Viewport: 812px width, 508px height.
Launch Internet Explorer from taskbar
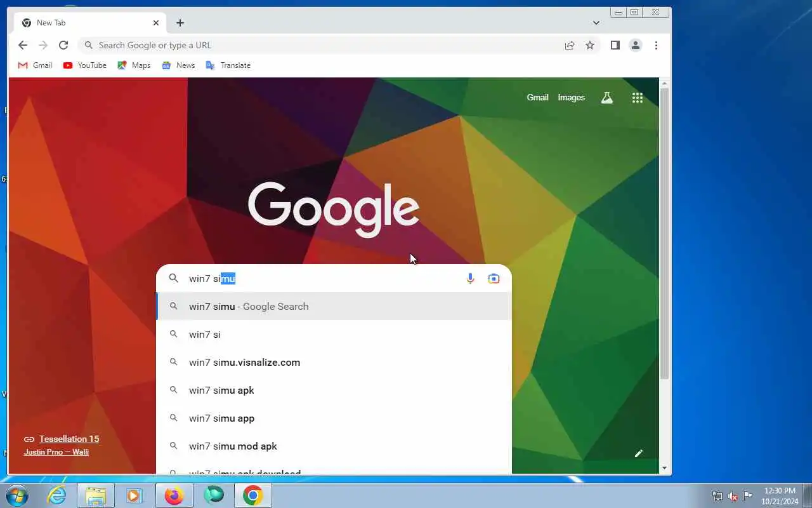pyautogui.click(x=57, y=495)
